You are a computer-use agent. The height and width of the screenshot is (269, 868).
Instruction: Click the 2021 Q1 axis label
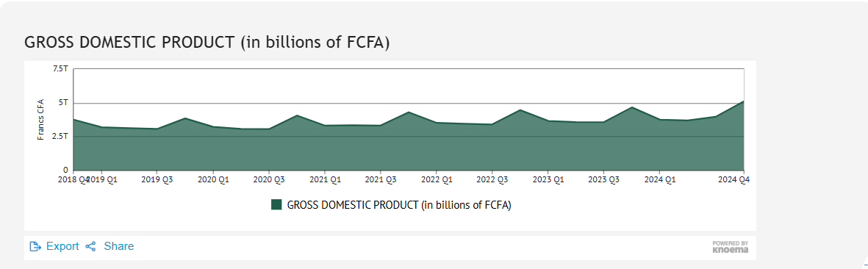pyautogui.click(x=325, y=179)
